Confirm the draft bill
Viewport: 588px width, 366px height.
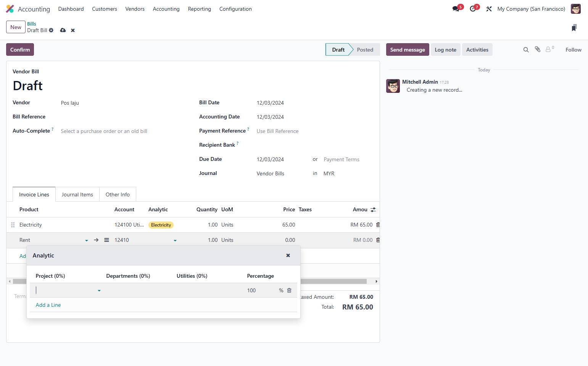(20, 50)
